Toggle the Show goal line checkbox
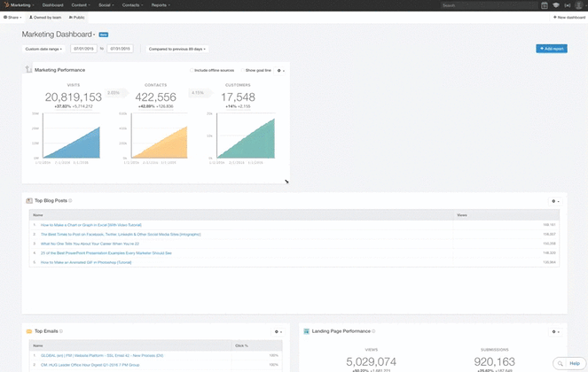The image size is (588, 372). pyautogui.click(x=241, y=70)
